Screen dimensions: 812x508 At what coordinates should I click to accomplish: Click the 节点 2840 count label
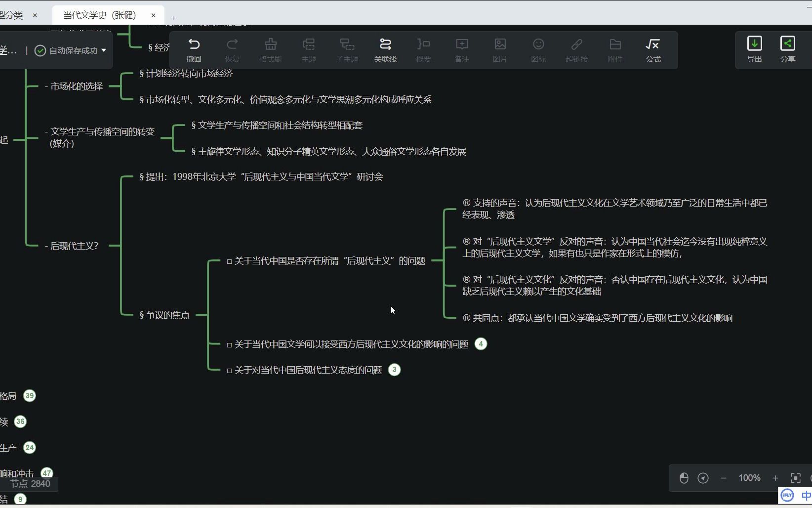point(30,484)
